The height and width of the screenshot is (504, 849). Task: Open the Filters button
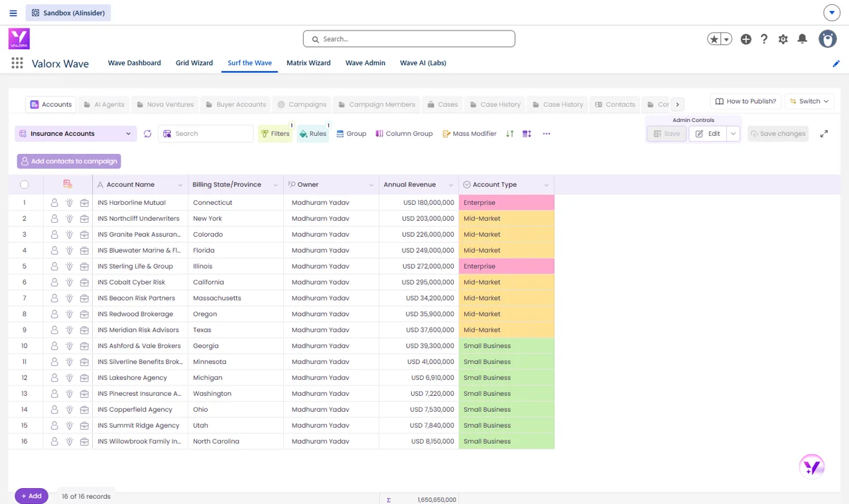275,134
